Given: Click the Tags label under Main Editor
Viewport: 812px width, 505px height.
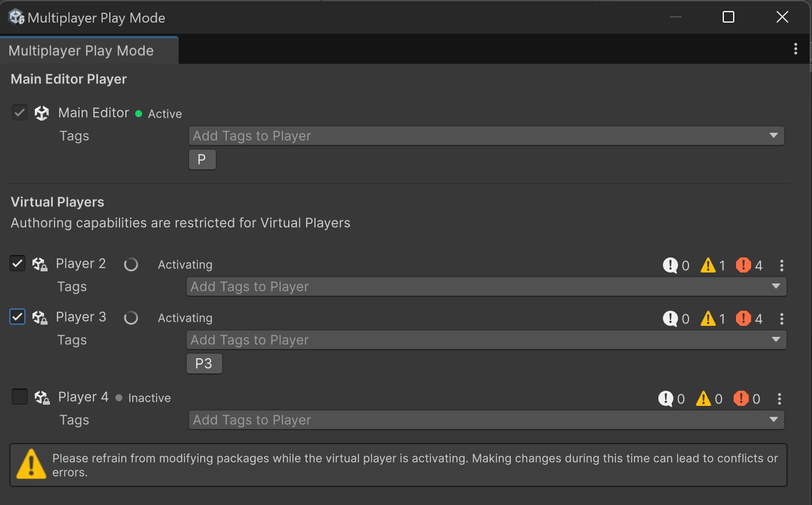Looking at the screenshot, I should tap(74, 136).
